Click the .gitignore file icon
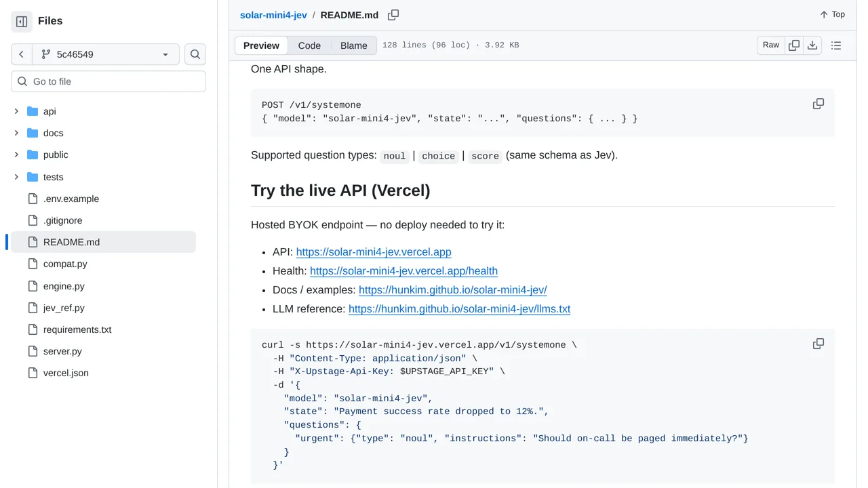Viewport: 868px width, 488px height. (x=33, y=220)
